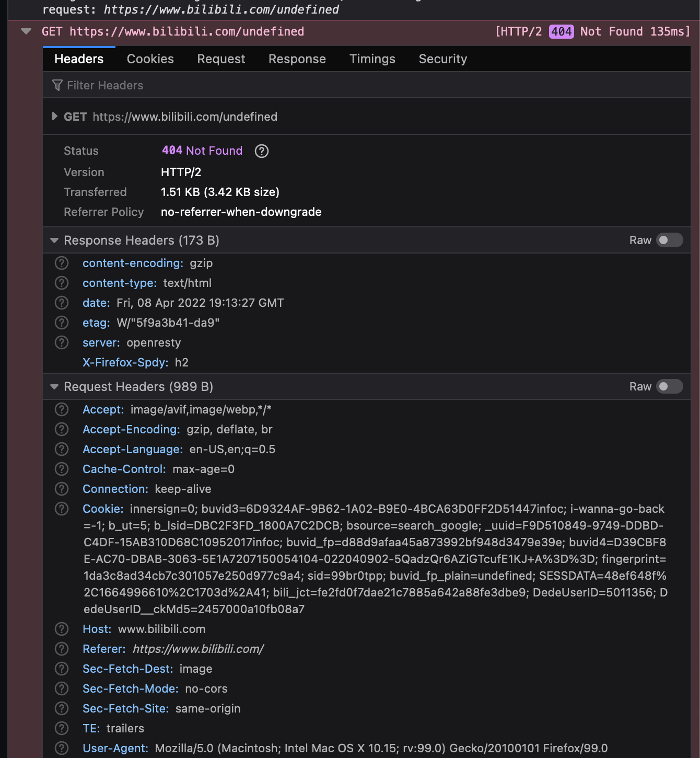The height and width of the screenshot is (758, 700).
Task: Click the 404 status badge in request row
Action: point(561,31)
